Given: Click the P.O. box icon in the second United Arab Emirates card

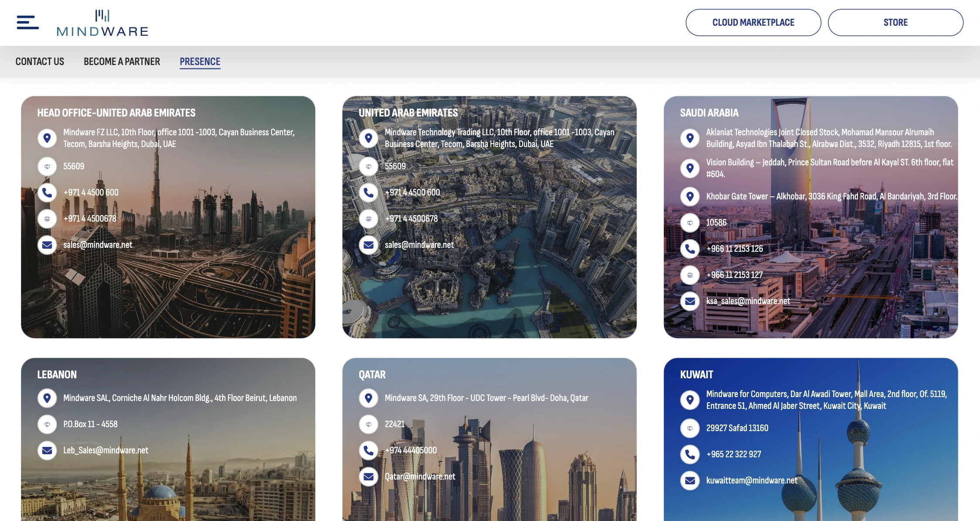Looking at the screenshot, I should pyautogui.click(x=368, y=166).
